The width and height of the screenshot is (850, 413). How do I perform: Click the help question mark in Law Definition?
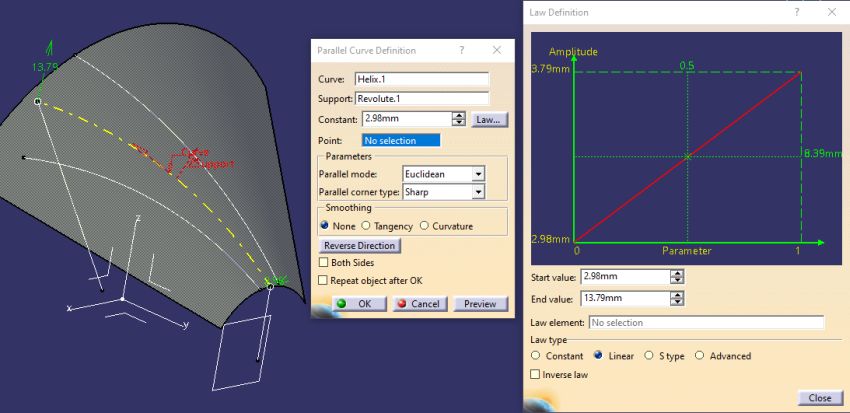pyautogui.click(x=797, y=12)
